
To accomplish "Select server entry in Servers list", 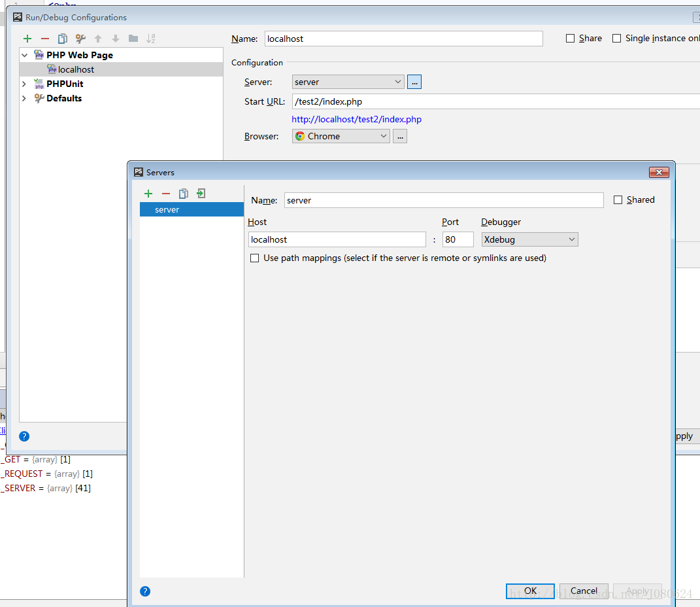I will tap(192, 209).
